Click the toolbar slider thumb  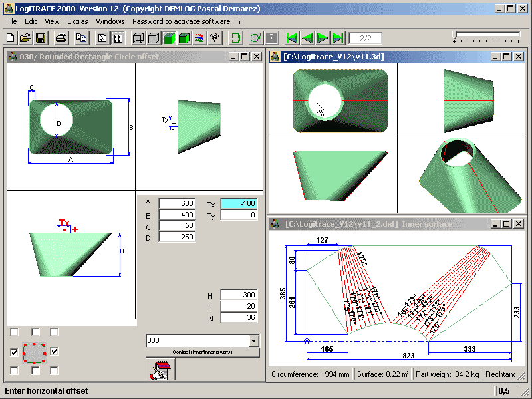tap(455, 36)
